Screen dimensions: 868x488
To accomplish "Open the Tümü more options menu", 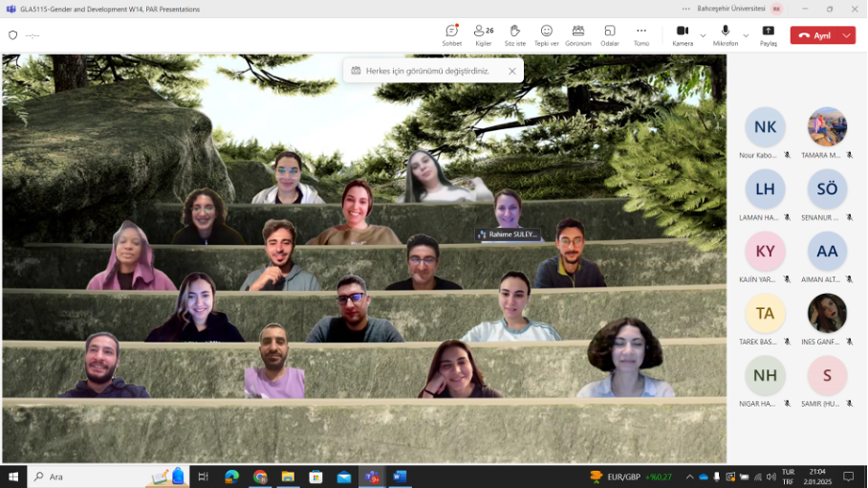I will 641,35.
